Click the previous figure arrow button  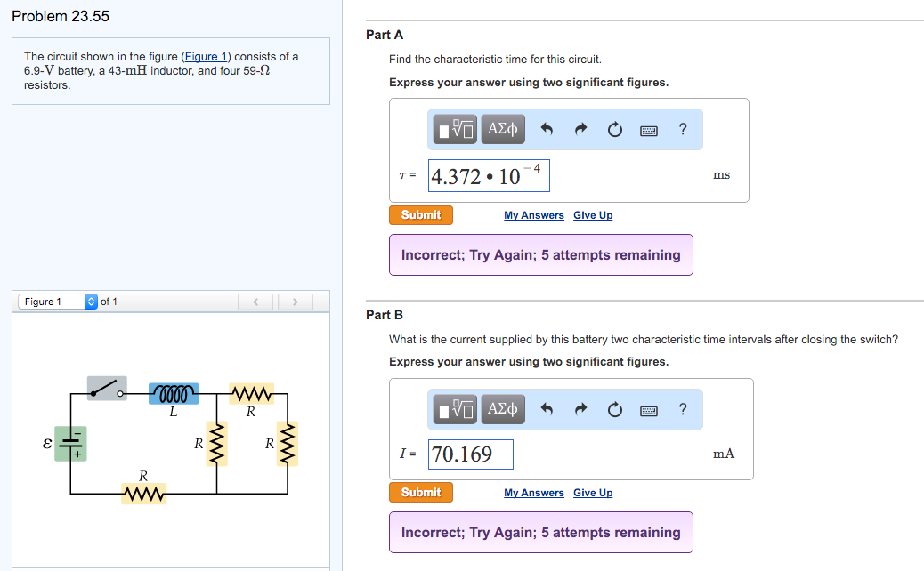255,302
